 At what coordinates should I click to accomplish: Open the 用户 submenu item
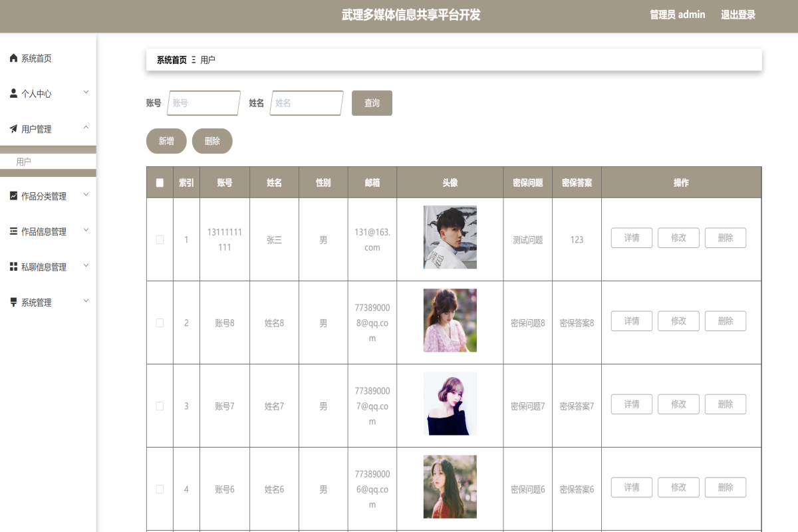pyautogui.click(x=23, y=162)
